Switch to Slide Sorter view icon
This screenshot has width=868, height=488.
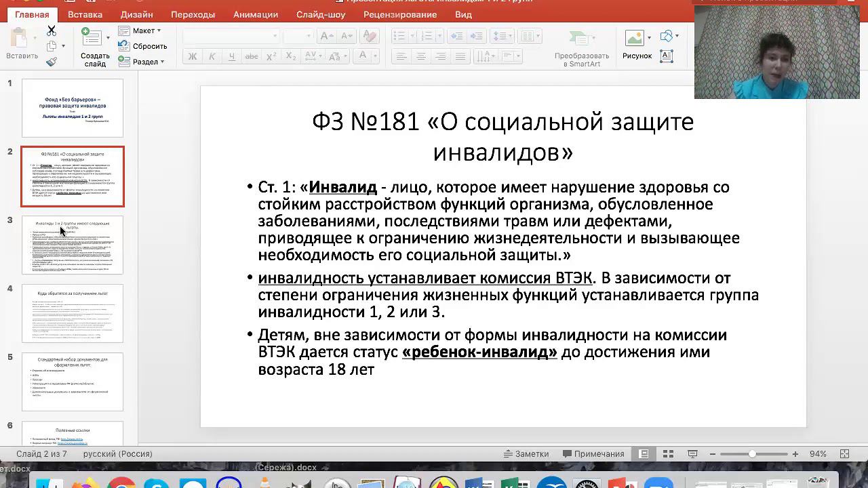tap(668, 454)
